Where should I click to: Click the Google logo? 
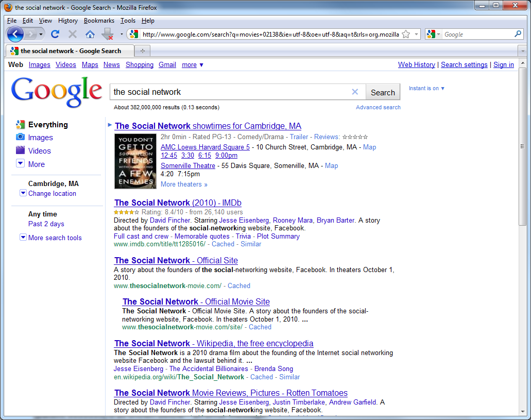[x=56, y=92]
